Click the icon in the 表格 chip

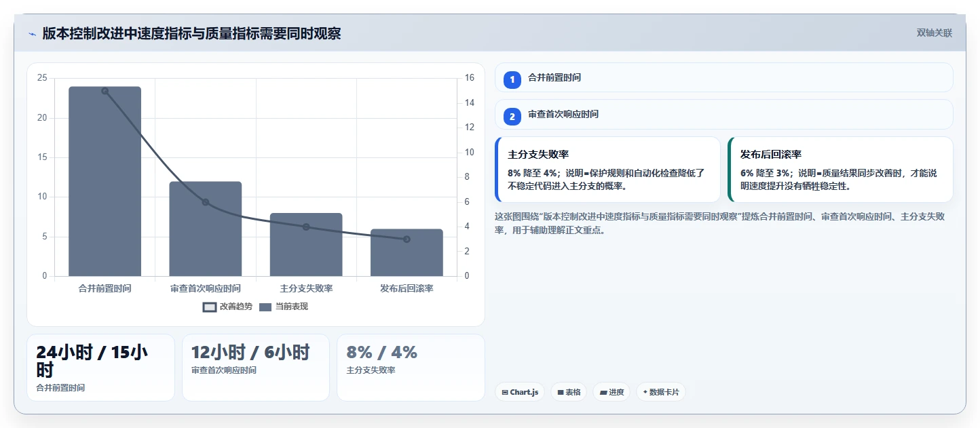click(x=561, y=393)
